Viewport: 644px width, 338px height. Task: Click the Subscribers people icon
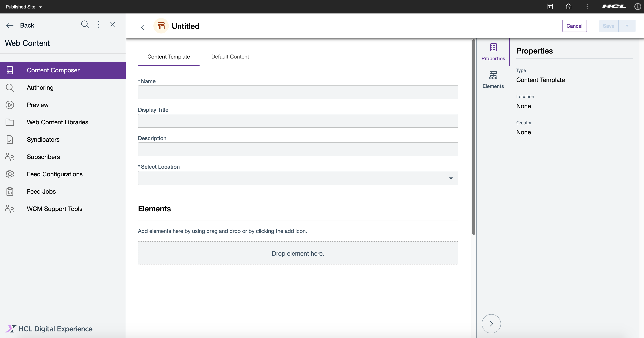(10, 157)
